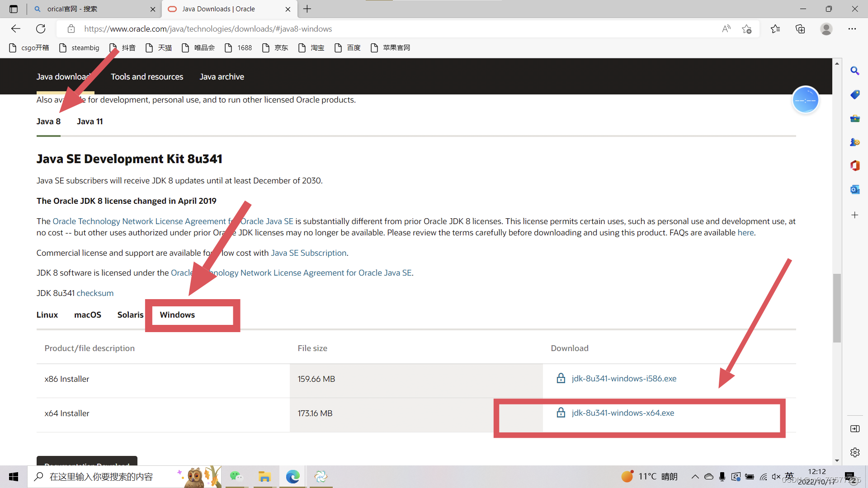This screenshot has width=868, height=488.
Task: Close the Java Downloads Oracle tab
Action: point(288,9)
